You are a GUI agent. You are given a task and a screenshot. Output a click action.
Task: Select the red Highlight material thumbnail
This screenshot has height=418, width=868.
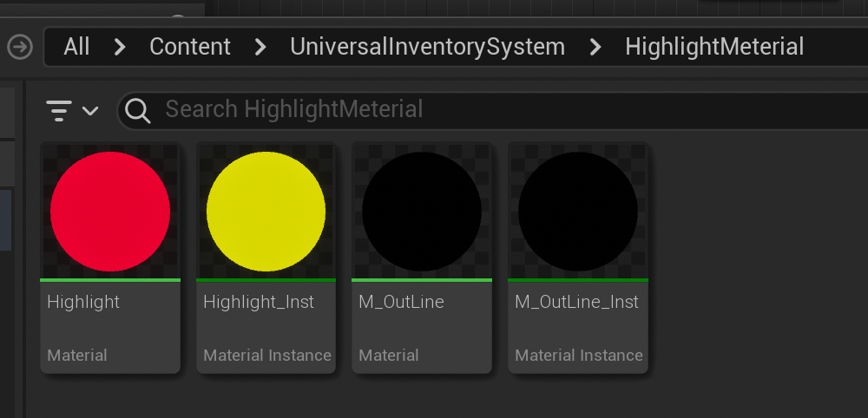coord(110,212)
